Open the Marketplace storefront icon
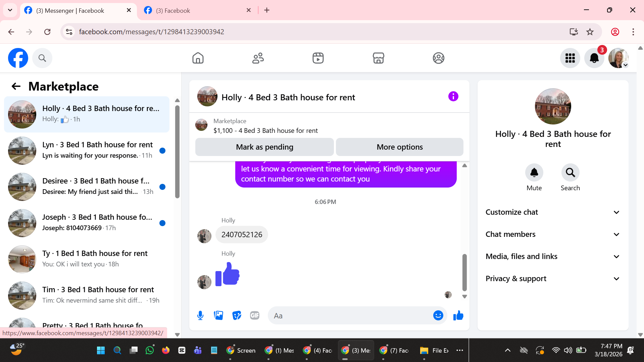Image resolution: width=644 pixels, height=362 pixels. [378, 58]
